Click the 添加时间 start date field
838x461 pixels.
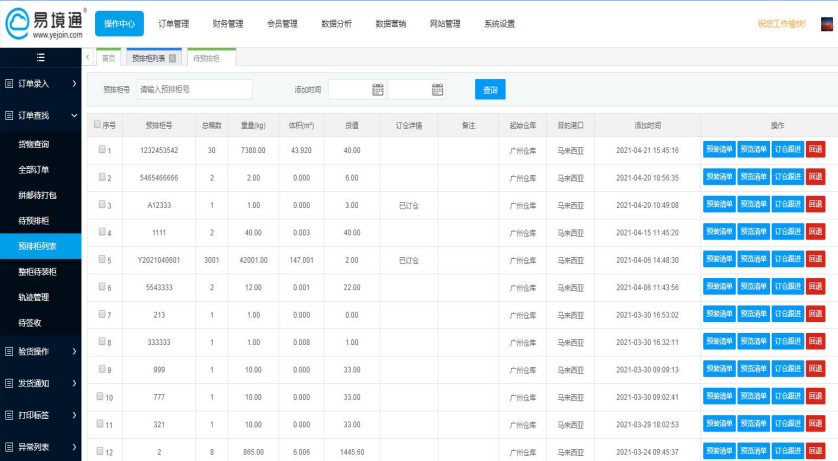(x=356, y=90)
